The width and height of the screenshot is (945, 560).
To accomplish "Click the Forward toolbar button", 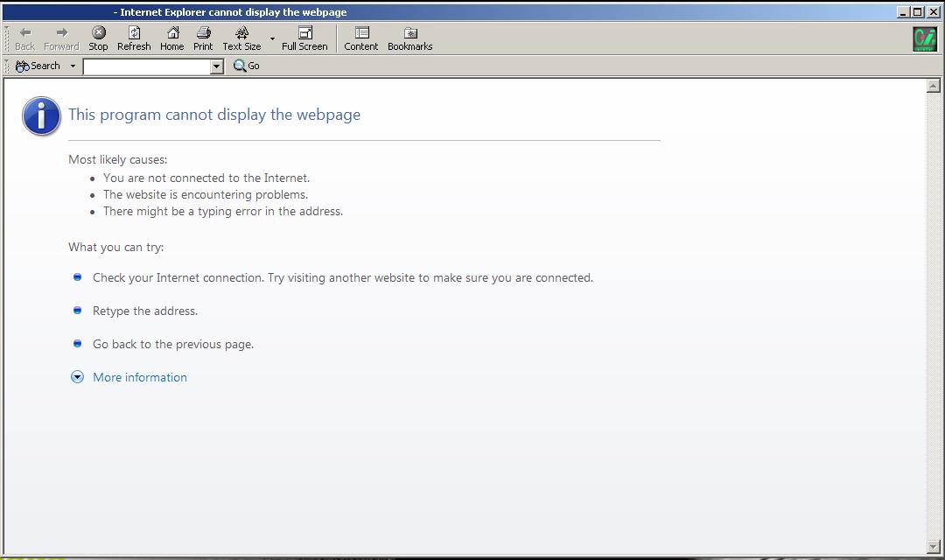I will click(x=61, y=38).
